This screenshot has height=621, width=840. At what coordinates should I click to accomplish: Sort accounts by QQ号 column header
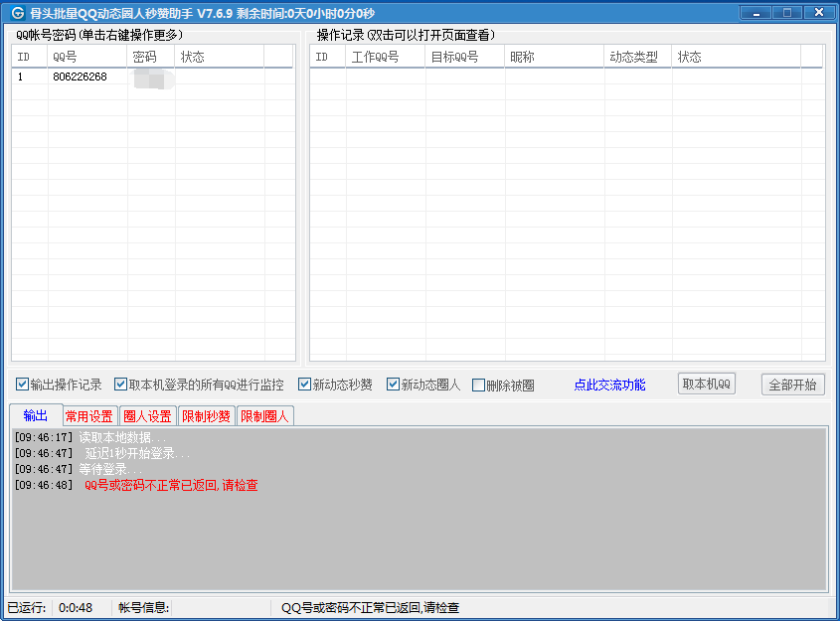point(86,57)
